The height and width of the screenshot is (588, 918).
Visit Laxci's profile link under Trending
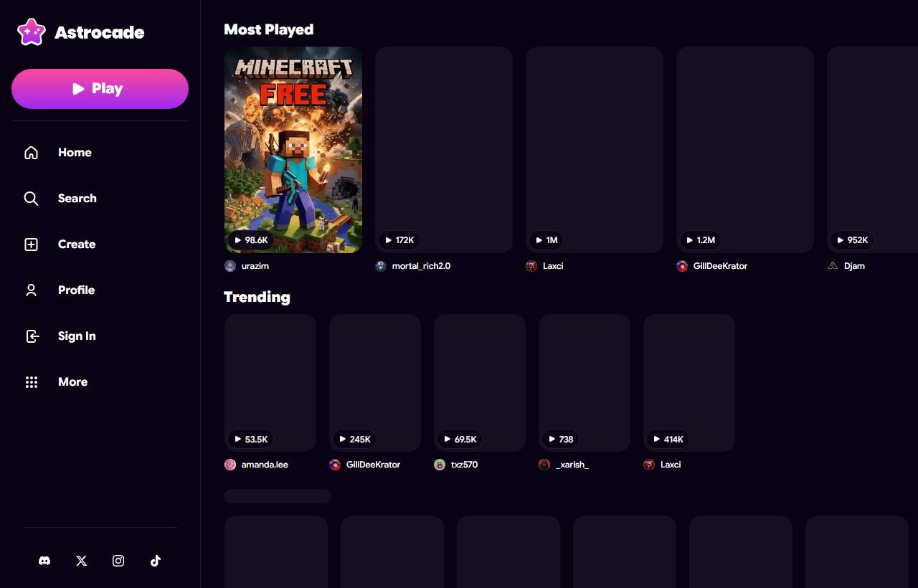(x=671, y=465)
